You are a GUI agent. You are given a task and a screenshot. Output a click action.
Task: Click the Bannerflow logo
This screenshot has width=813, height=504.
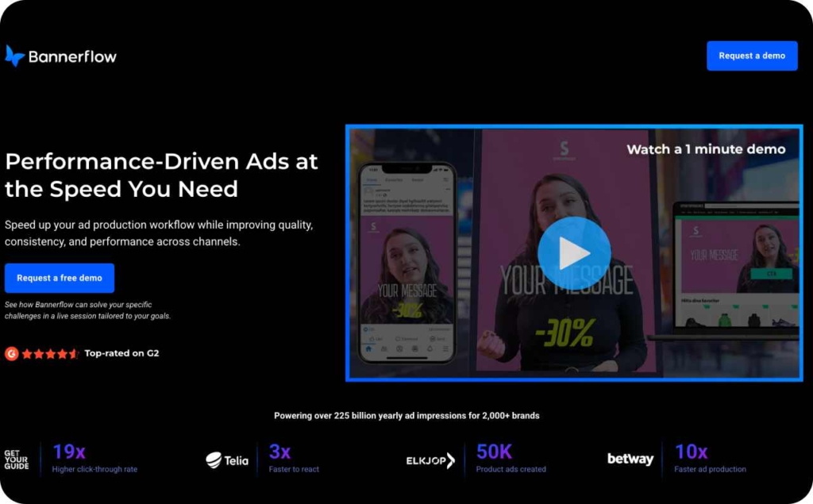(60, 56)
